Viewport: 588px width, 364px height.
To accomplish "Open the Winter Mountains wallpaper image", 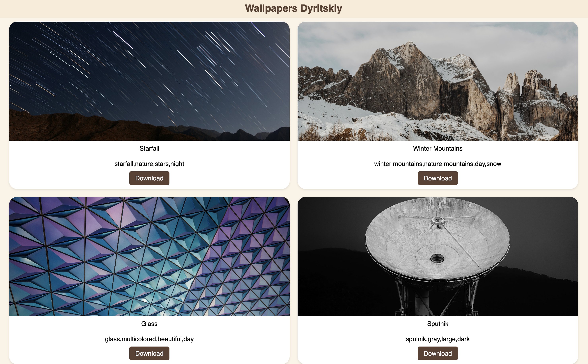I will point(438,81).
